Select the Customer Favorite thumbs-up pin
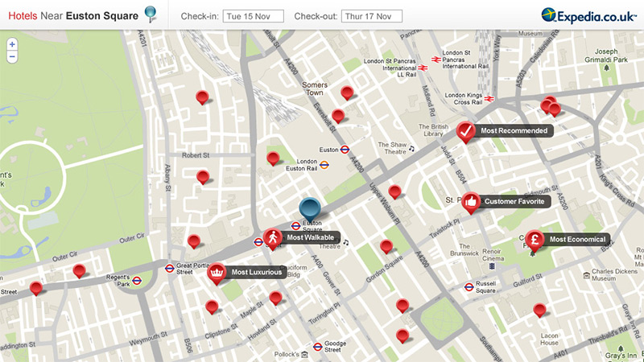Viewport: 644px width, 362px height. pos(471,203)
